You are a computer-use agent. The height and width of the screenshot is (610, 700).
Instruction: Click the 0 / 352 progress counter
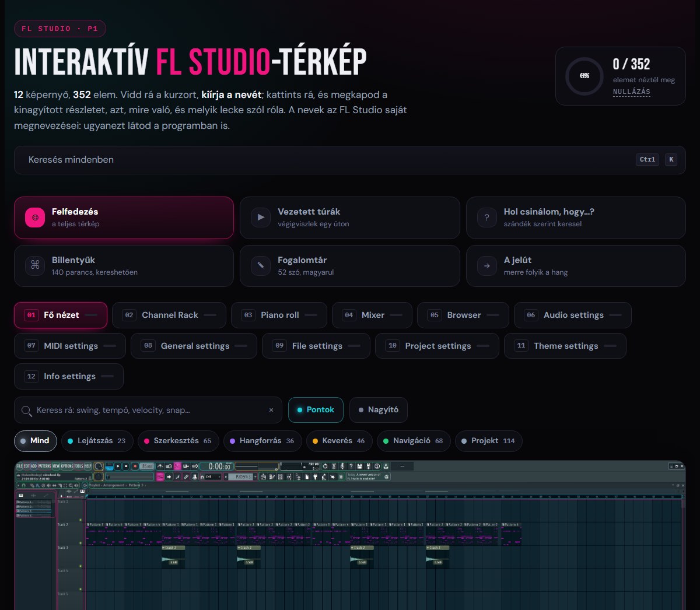[631, 64]
